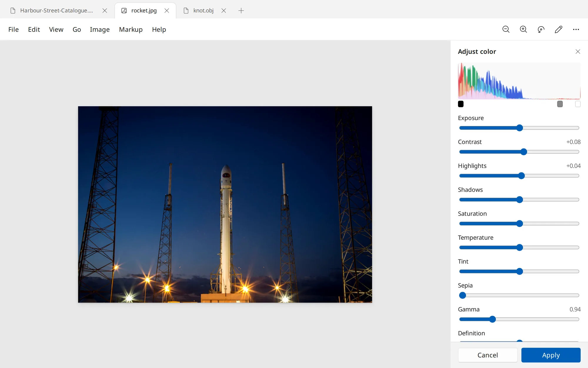Click the Saturation slider handle

tap(519, 223)
